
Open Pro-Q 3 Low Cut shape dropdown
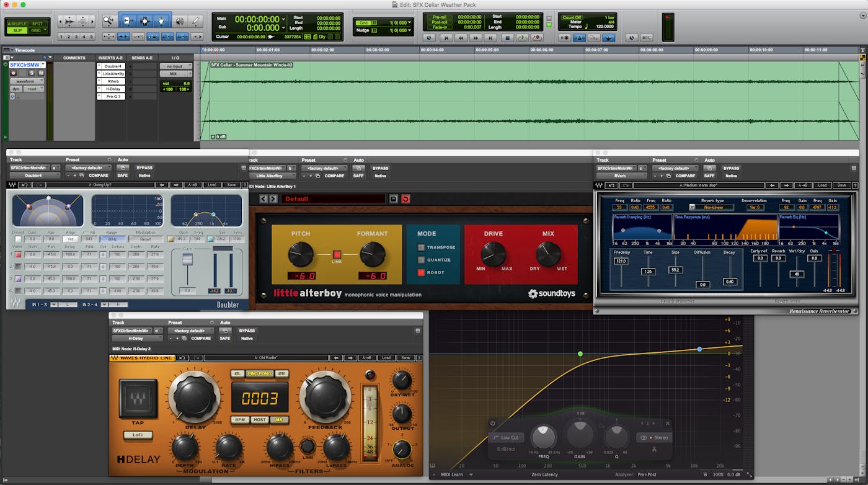(506, 438)
